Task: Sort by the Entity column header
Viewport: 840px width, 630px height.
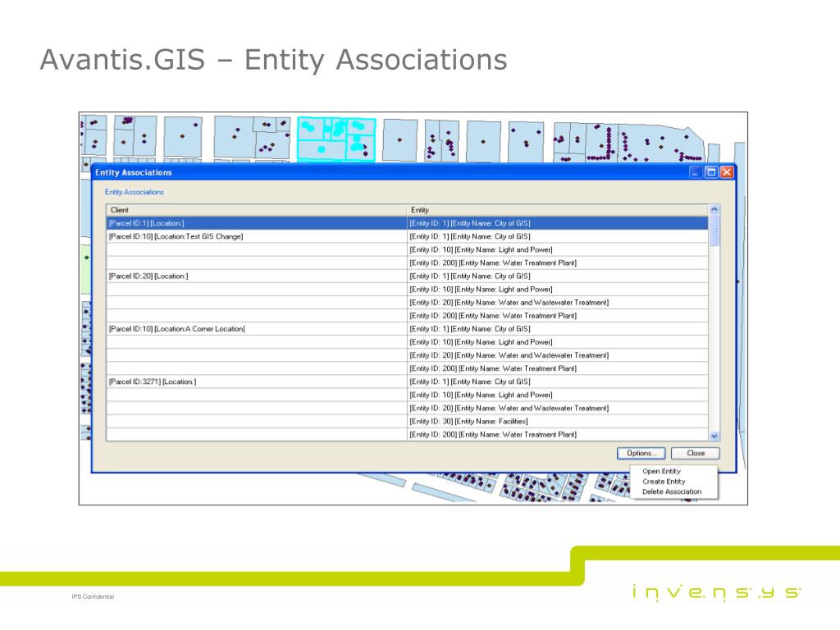Action: 558,210
